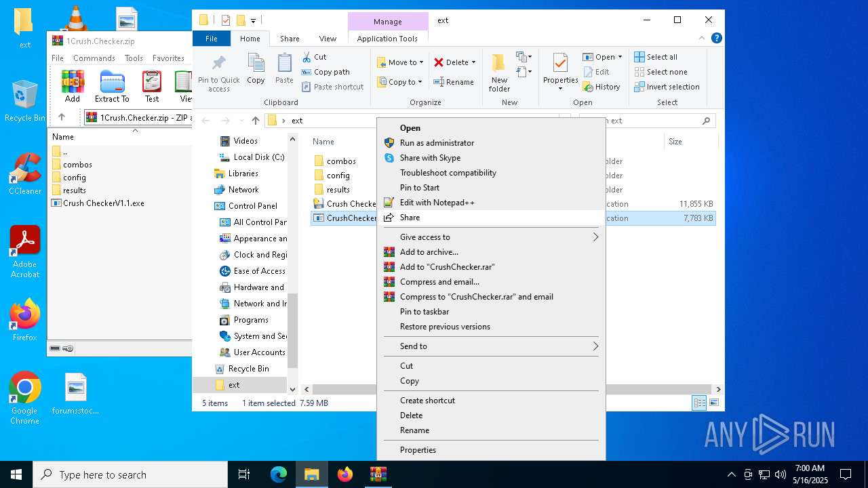Click navigation pane scroll down arrow
Viewport: 868px width, 488px height.
point(293,390)
